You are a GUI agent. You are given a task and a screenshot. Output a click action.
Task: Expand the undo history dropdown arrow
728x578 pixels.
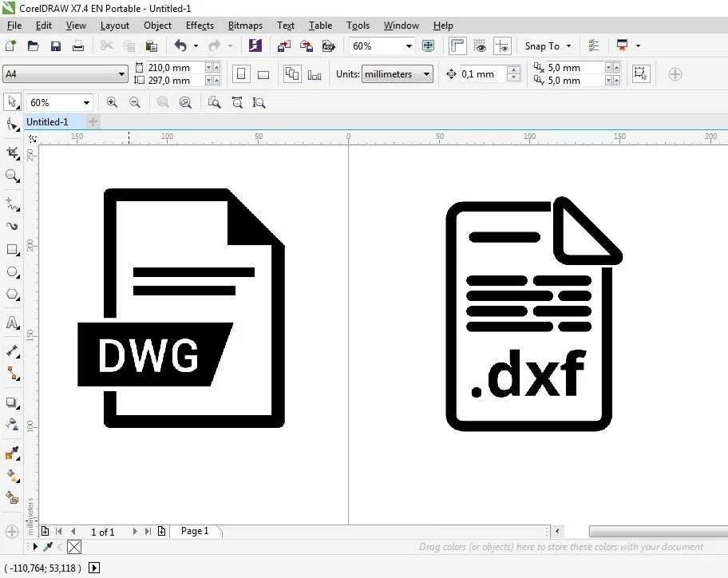pyautogui.click(x=196, y=46)
